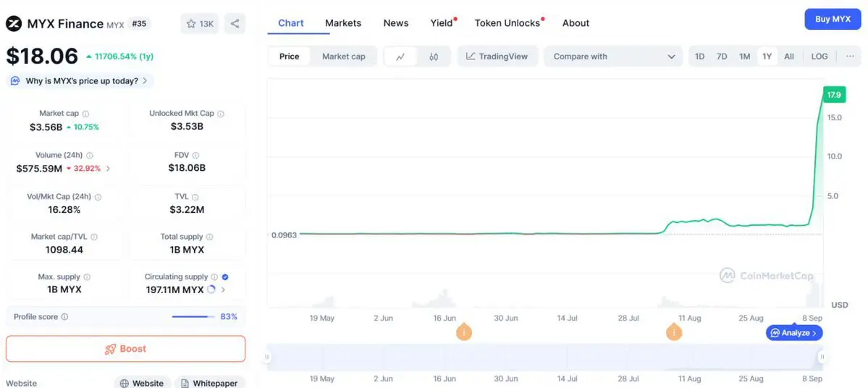Screen dimensions: 868x388
Task: Expand the Volume (24h) details arrow
Action: coord(108,169)
